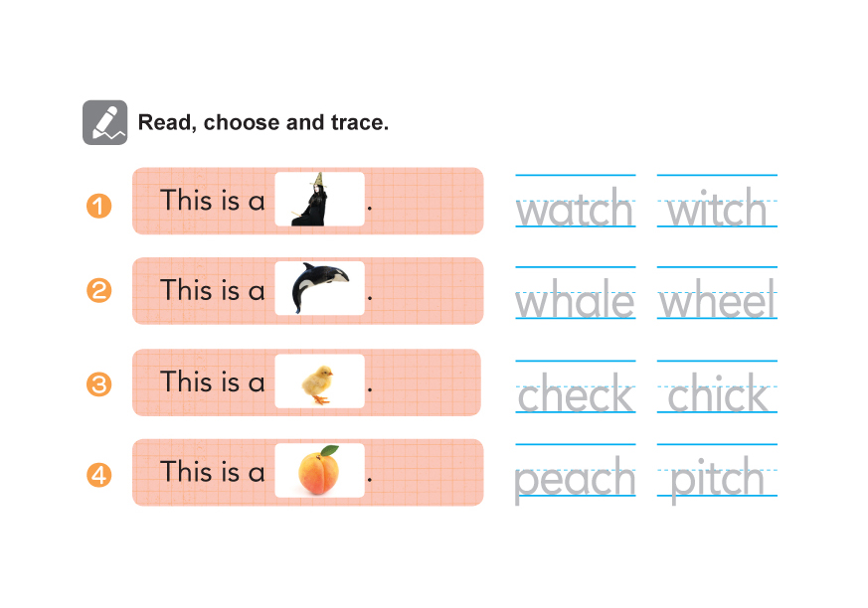Click the pencil writing icon
The image size is (868, 608).
pyautogui.click(x=104, y=123)
